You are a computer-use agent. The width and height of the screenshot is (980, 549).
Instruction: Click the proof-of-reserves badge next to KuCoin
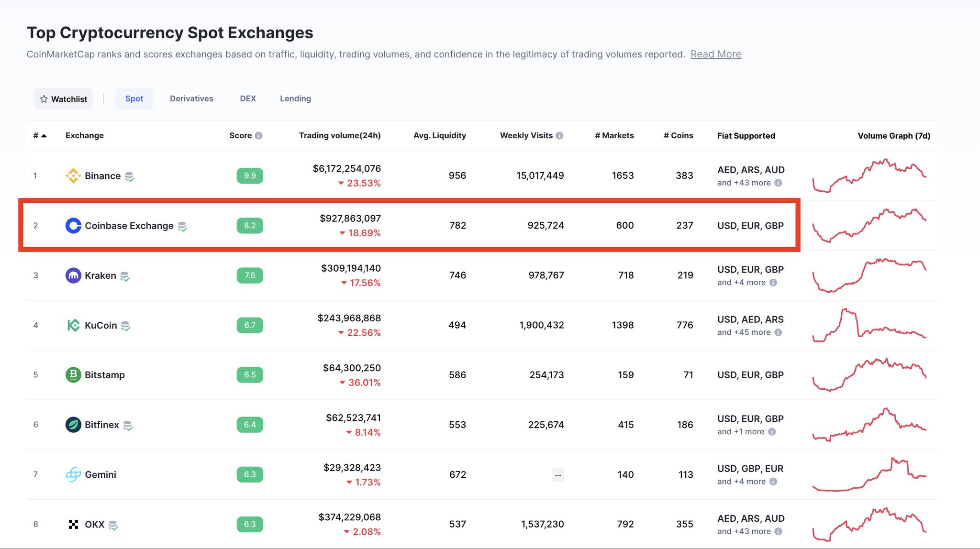[125, 326]
